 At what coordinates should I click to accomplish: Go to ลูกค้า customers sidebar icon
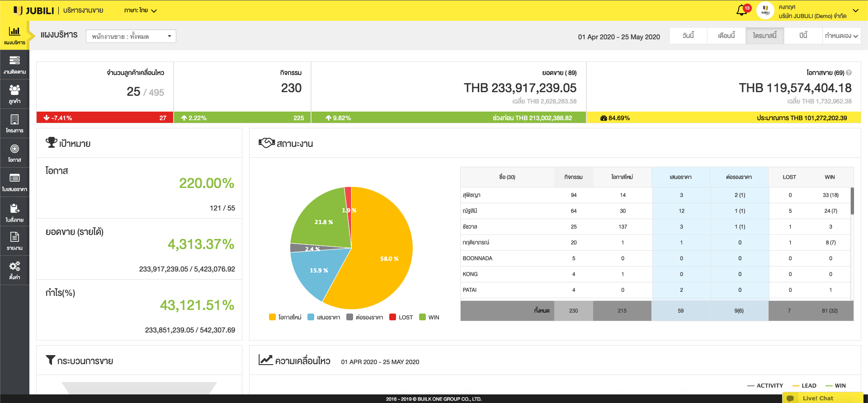14,94
